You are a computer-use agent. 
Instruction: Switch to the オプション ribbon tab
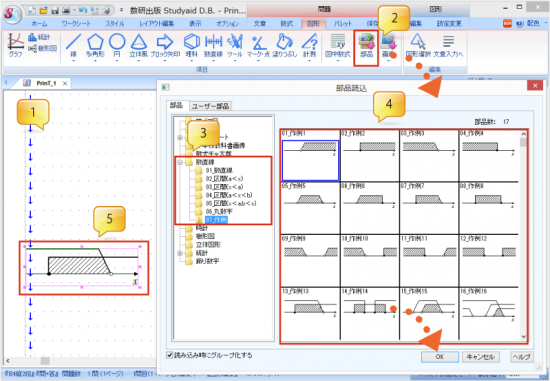point(228,24)
